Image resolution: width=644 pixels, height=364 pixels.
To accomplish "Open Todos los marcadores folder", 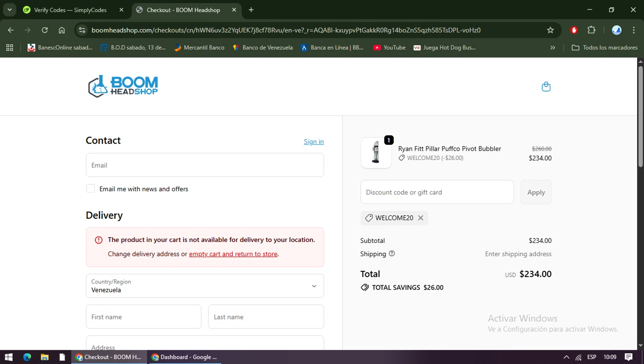I will point(605,48).
